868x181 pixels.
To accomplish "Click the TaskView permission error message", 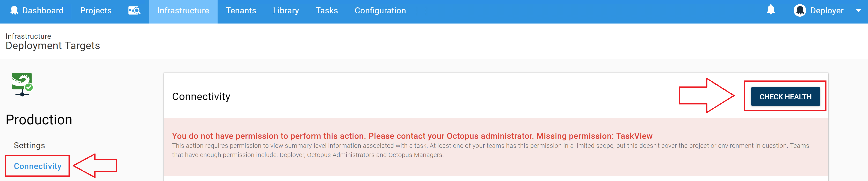I will coord(412,136).
